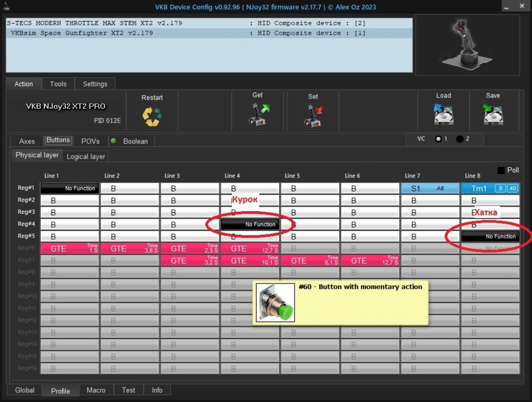This screenshot has width=532, height=402.
Task: Open the Info bottom tab
Action: [157, 390]
